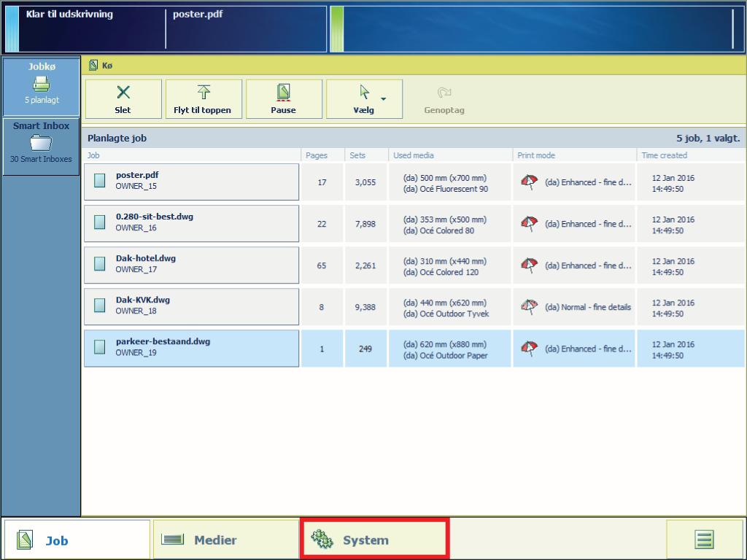Click the Flyt til toppen arrow icon

click(204, 92)
